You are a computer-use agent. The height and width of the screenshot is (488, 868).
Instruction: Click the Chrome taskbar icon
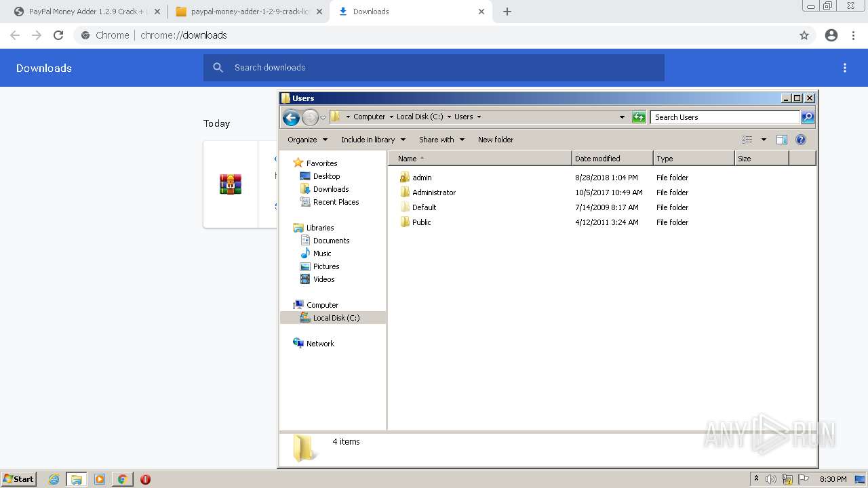(x=122, y=479)
